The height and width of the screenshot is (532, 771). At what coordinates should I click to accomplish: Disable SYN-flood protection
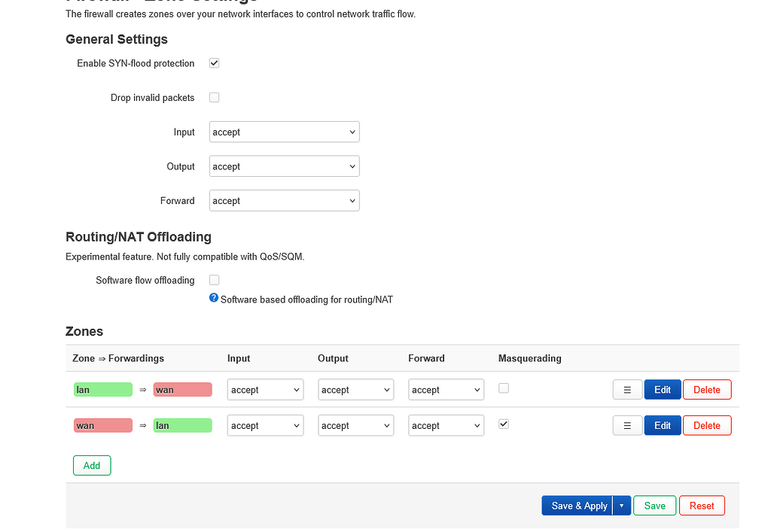click(x=214, y=63)
